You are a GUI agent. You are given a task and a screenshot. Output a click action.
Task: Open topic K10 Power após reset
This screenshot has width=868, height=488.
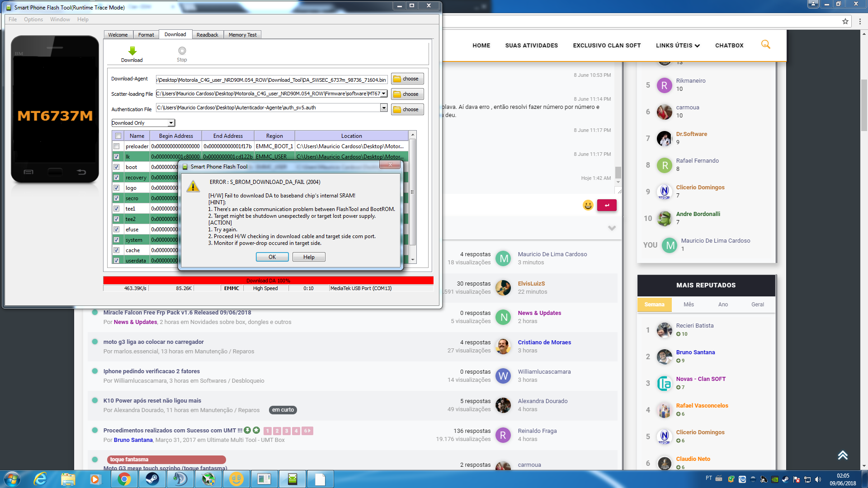[x=152, y=401]
